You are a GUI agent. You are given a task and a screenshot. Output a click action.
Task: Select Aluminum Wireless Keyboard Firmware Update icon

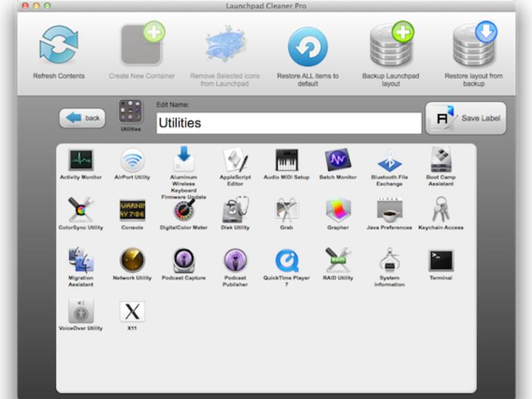184,159
